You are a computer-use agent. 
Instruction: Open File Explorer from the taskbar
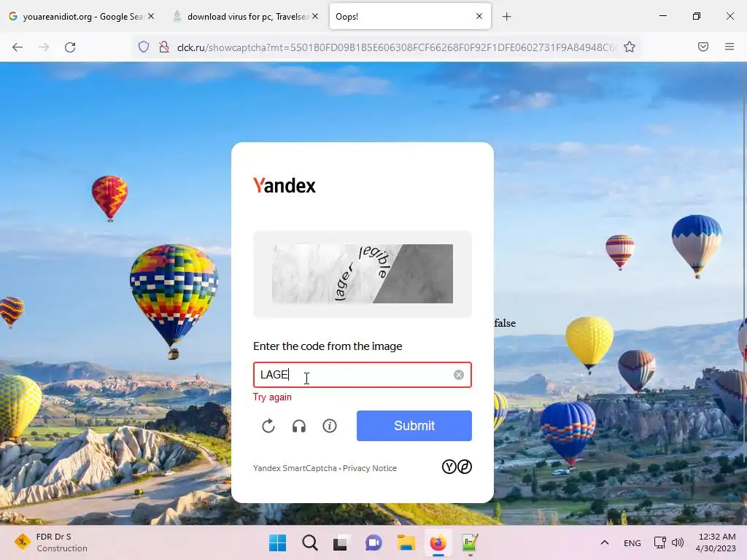[x=406, y=542]
